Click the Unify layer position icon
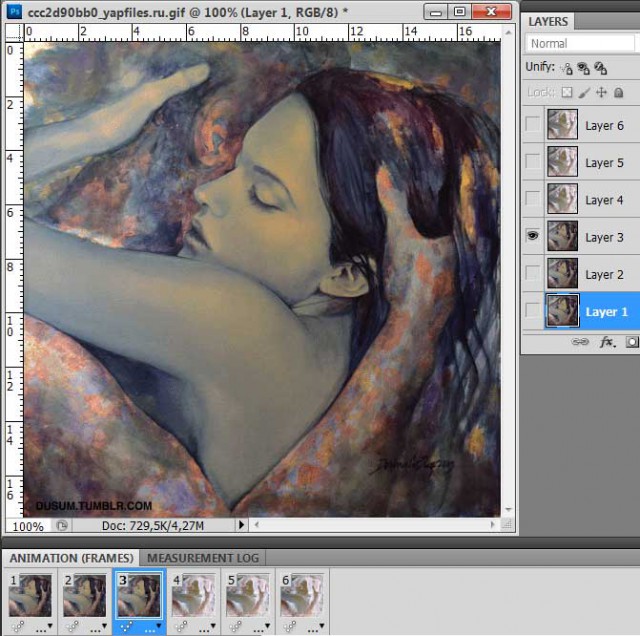 click(567, 68)
